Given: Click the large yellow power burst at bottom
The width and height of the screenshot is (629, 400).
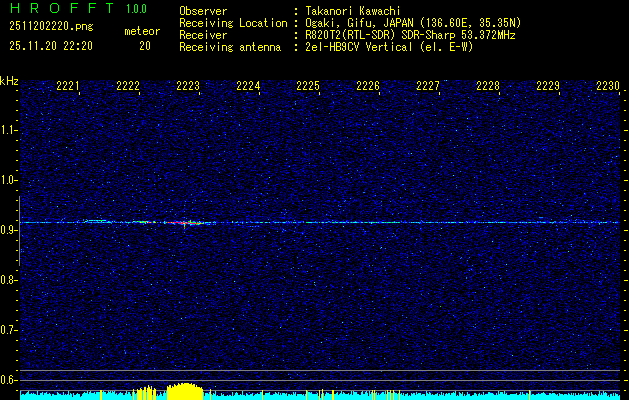Looking at the screenshot, I should [x=184, y=390].
